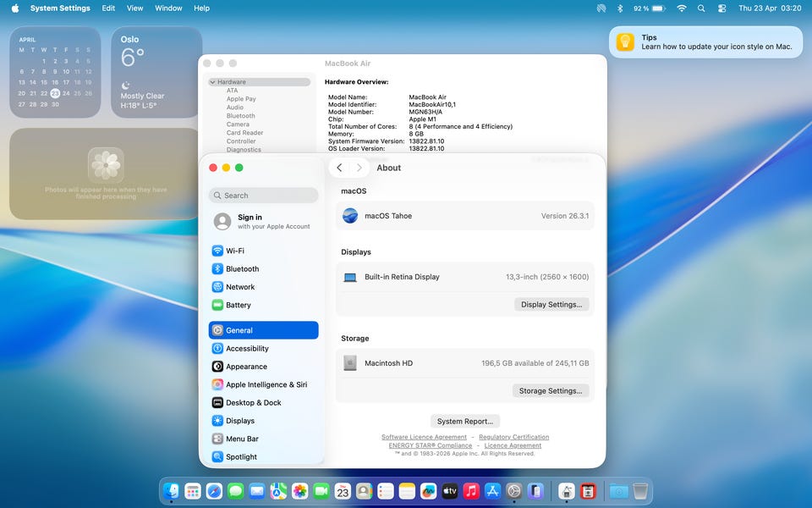Open Spotlight settings in the sidebar
This screenshot has height=508, width=812.
pyautogui.click(x=263, y=456)
